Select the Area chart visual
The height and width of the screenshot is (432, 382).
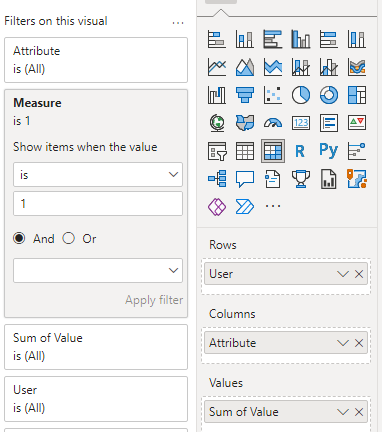click(245, 67)
